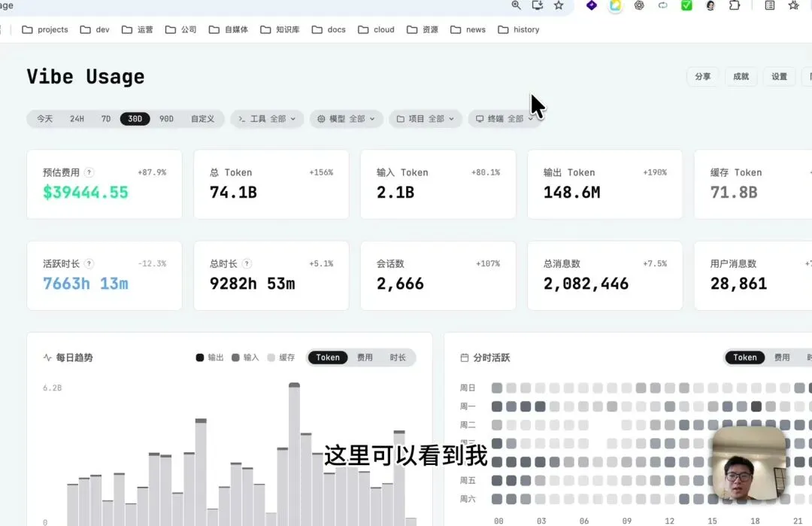Expand the 终端 全部 filter dropdown
Viewport: 812px width, 526px height.
pyautogui.click(x=504, y=119)
